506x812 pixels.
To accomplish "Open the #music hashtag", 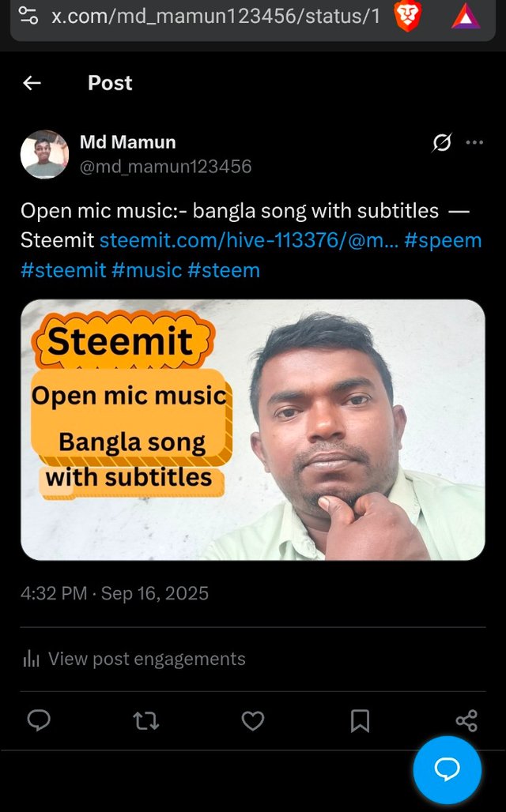I will click(x=146, y=270).
